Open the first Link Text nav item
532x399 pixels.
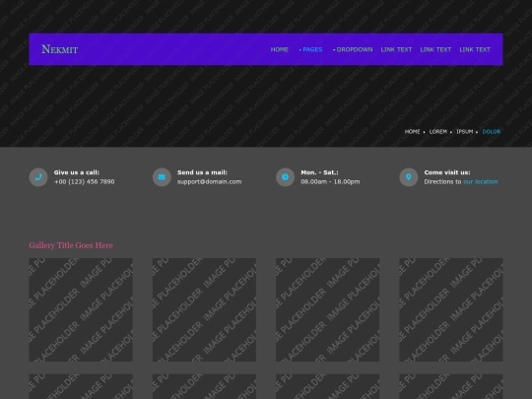(x=396, y=49)
